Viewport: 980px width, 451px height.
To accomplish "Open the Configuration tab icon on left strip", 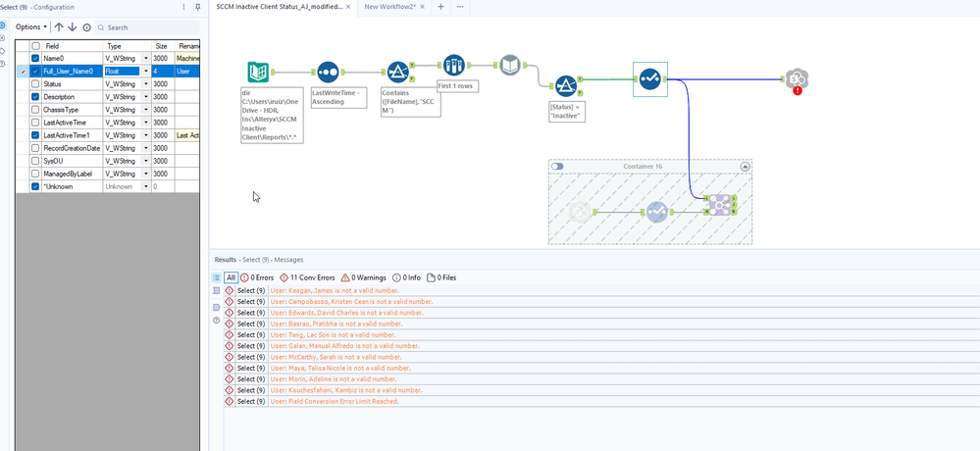I will click(x=3, y=25).
